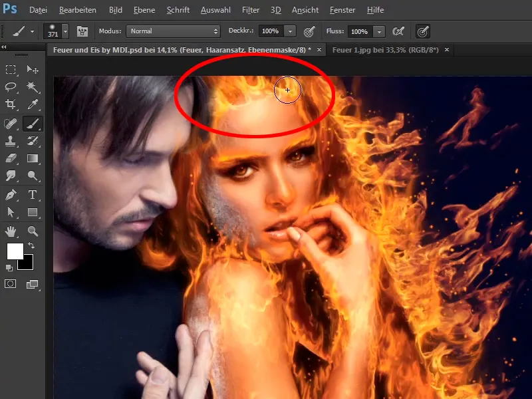Select the Eyedropper tool

[33, 104]
